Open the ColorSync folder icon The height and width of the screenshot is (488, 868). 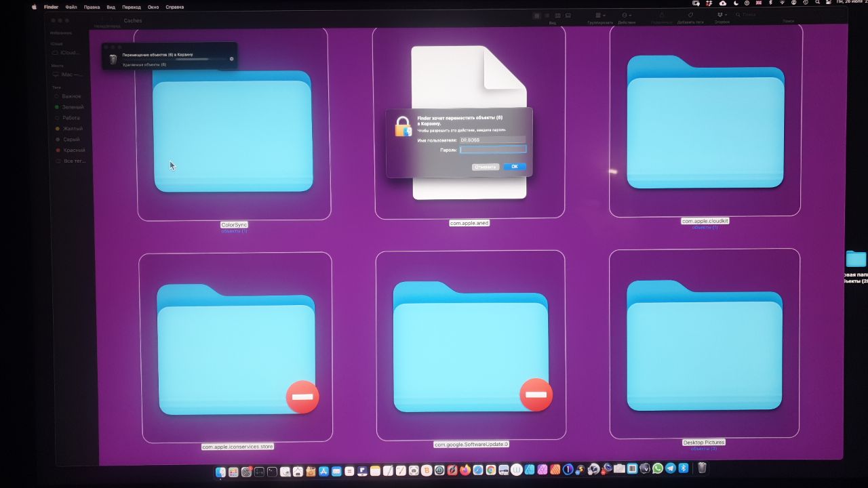click(x=233, y=131)
